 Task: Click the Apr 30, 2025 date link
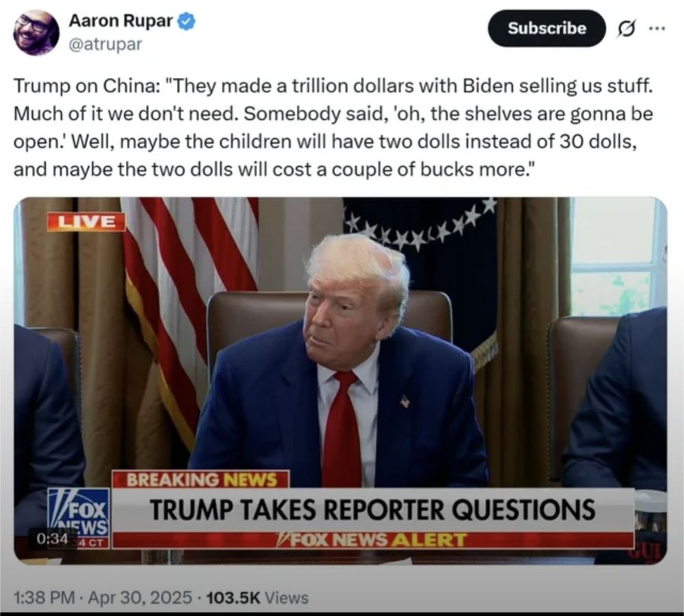tap(140, 598)
